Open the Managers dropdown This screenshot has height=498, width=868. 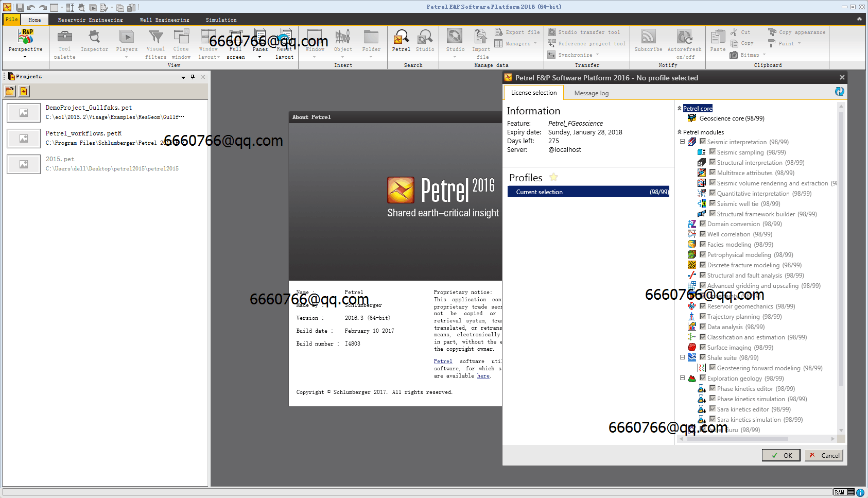point(515,43)
